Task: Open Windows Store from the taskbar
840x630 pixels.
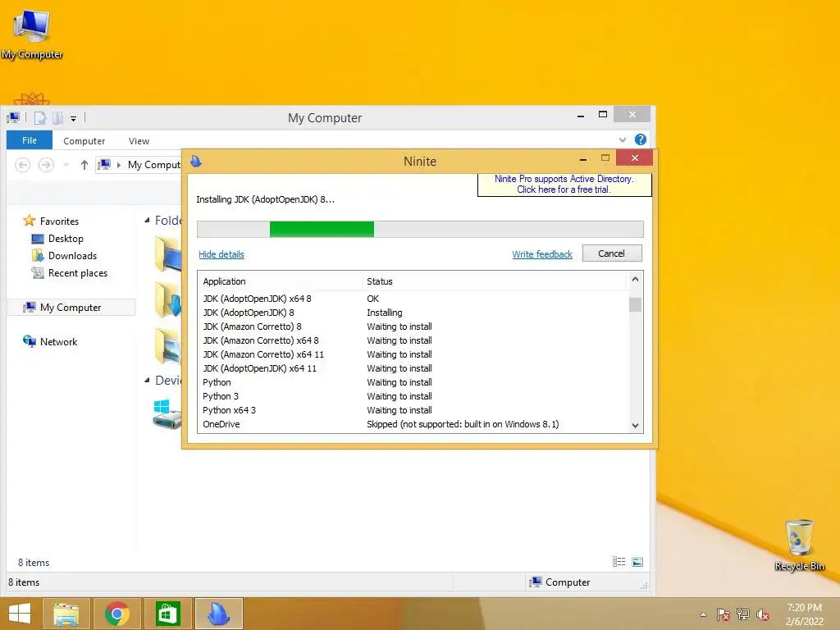Action: point(167,614)
